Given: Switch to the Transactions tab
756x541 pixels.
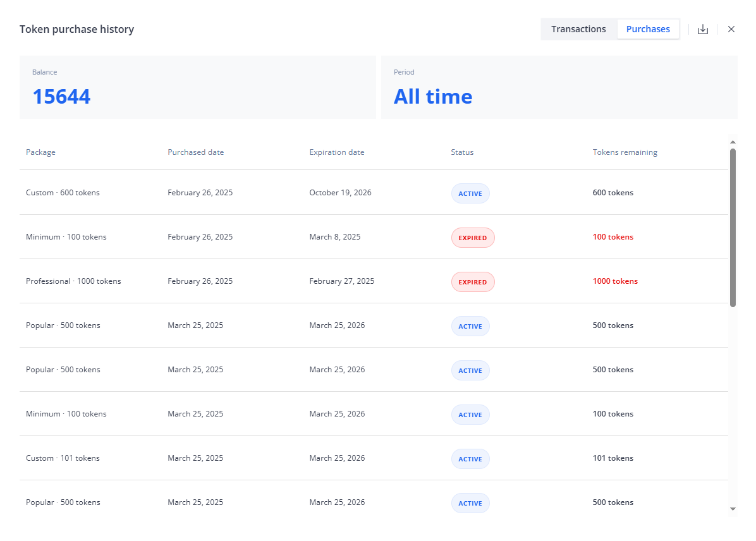Looking at the screenshot, I should [578, 29].
